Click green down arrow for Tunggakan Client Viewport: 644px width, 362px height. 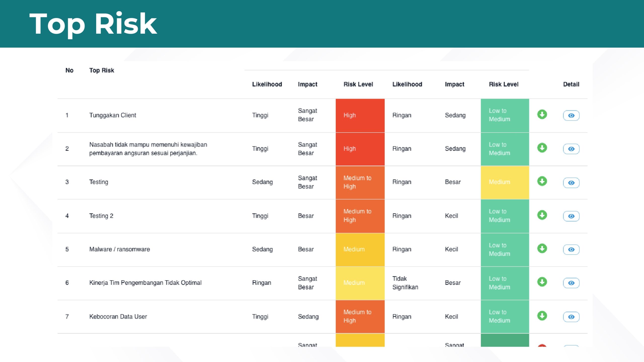pyautogui.click(x=542, y=115)
